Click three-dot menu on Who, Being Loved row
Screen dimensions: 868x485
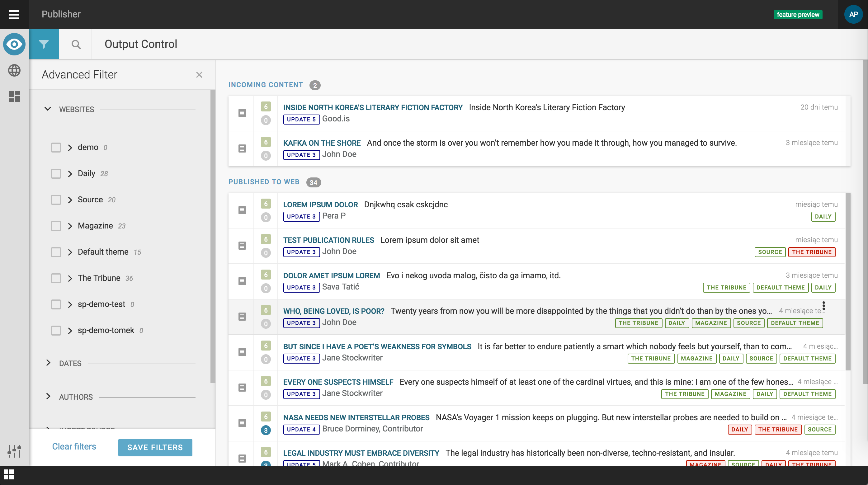point(823,306)
